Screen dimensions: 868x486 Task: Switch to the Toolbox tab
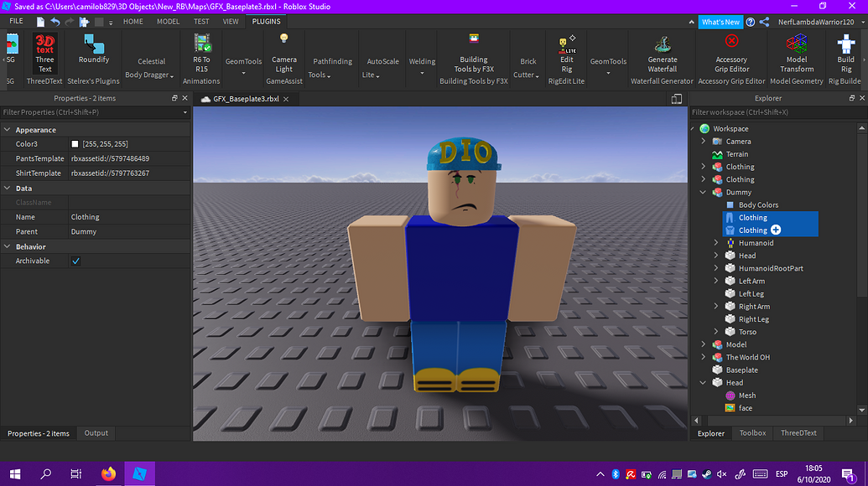752,433
